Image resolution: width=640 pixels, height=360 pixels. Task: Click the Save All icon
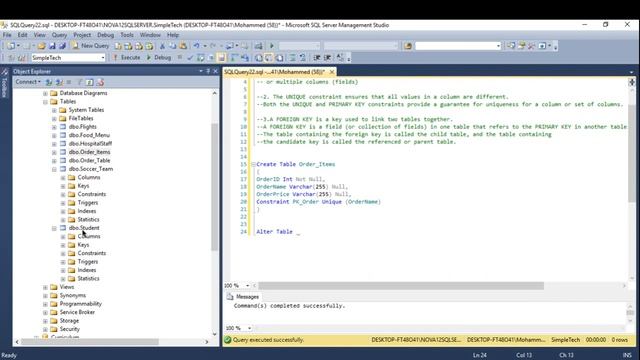point(62,46)
